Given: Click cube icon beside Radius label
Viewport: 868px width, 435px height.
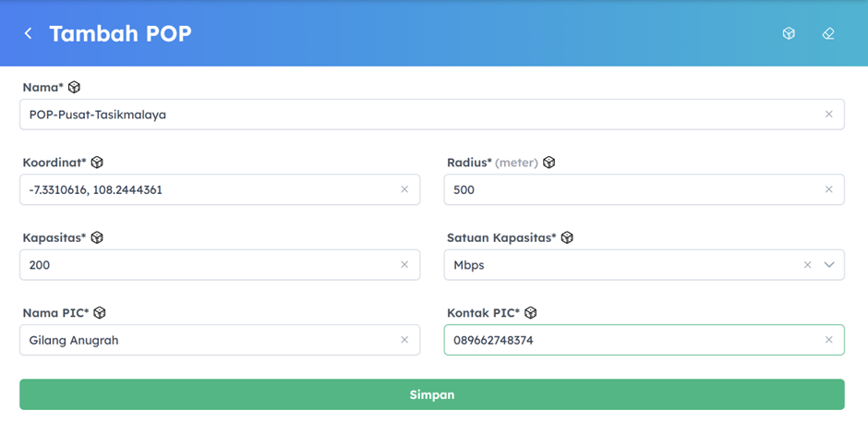Looking at the screenshot, I should click(x=549, y=163).
